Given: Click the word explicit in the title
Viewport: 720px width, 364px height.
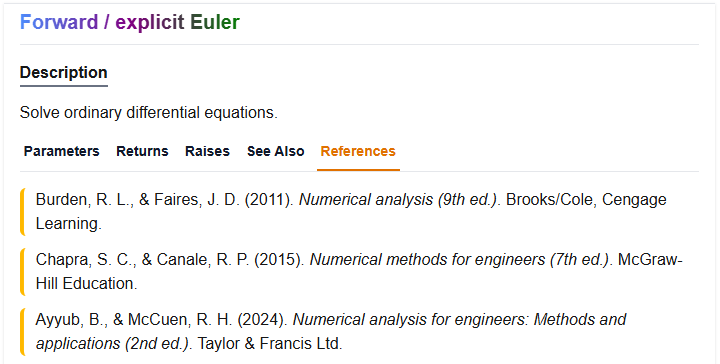Looking at the screenshot, I should 150,22.
